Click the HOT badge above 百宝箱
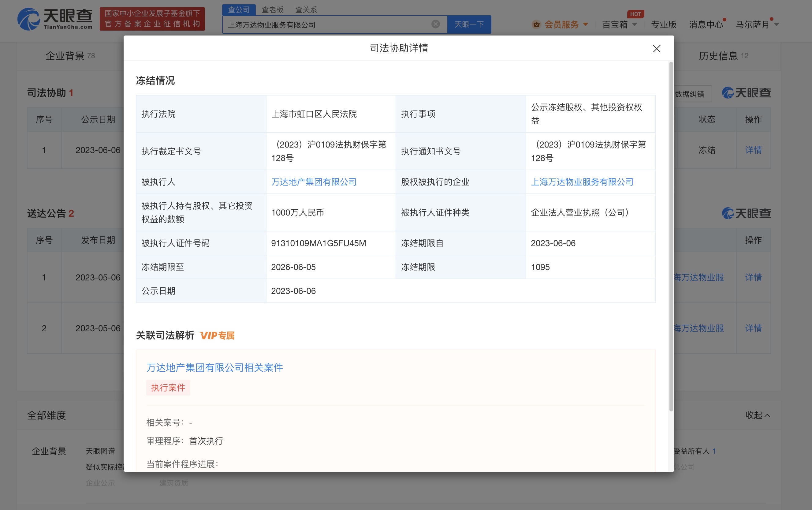 click(x=635, y=14)
